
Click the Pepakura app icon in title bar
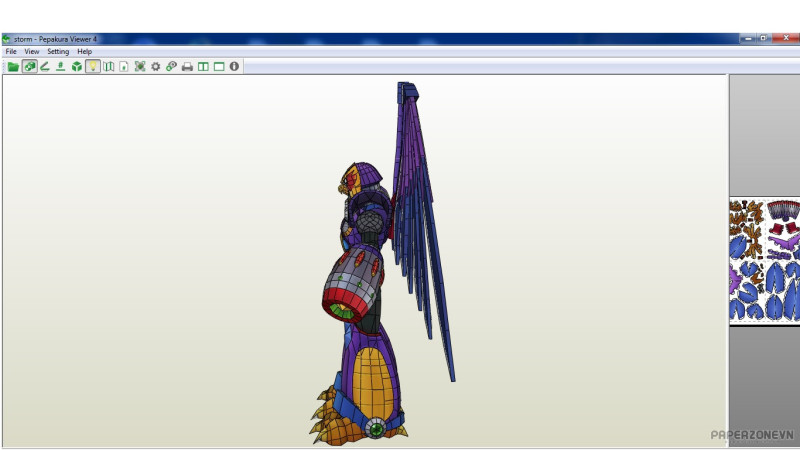point(7,39)
